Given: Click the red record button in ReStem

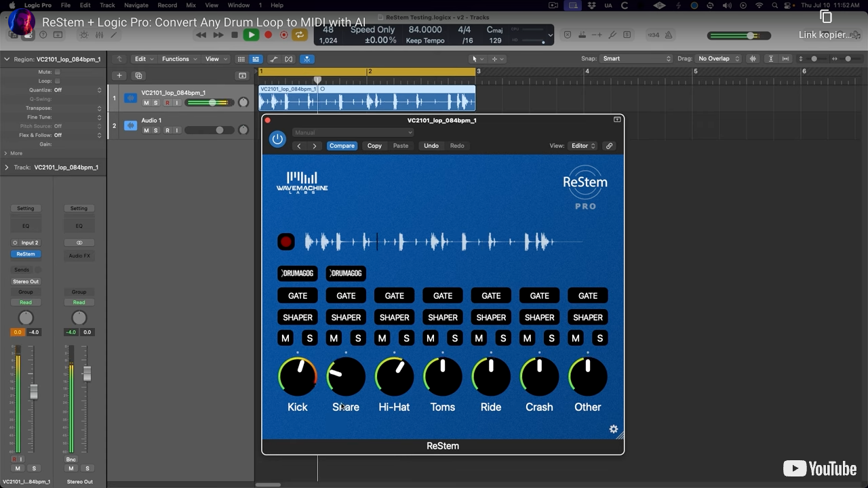Looking at the screenshot, I should (x=286, y=242).
